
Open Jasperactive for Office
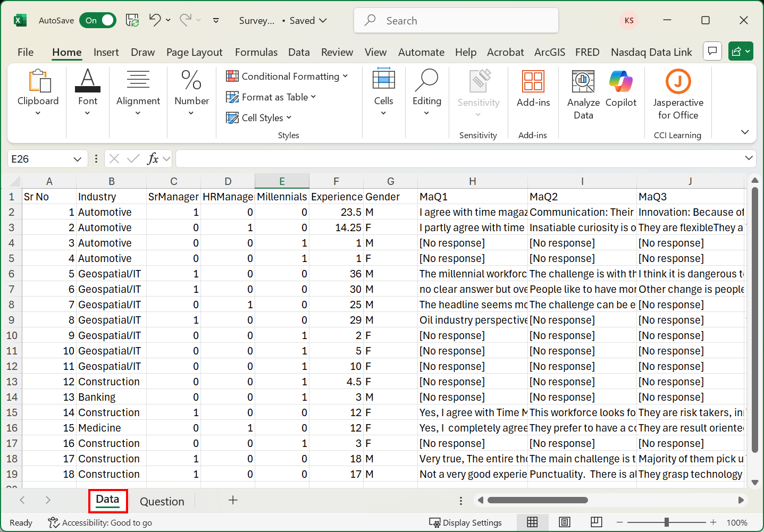[678, 95]
